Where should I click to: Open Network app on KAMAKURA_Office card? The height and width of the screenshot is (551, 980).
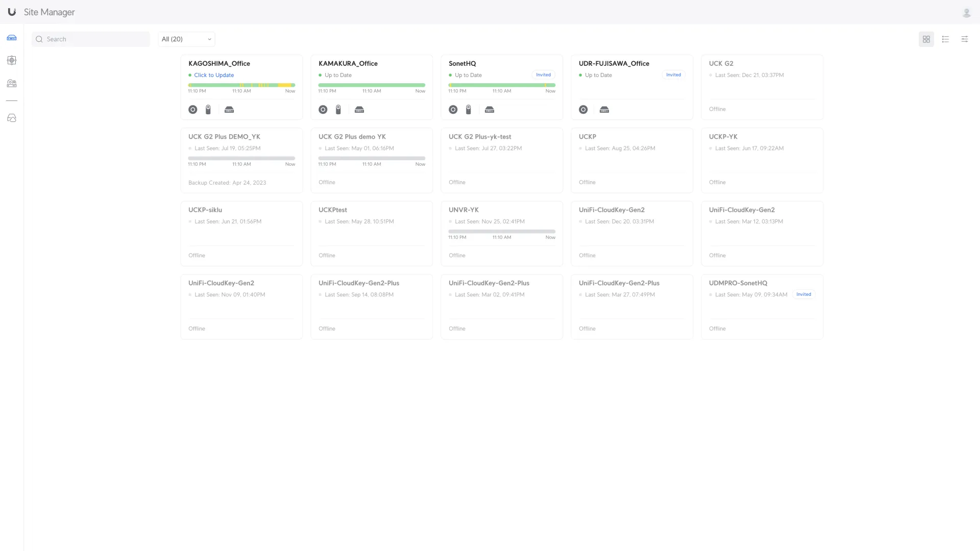[323, 110]
